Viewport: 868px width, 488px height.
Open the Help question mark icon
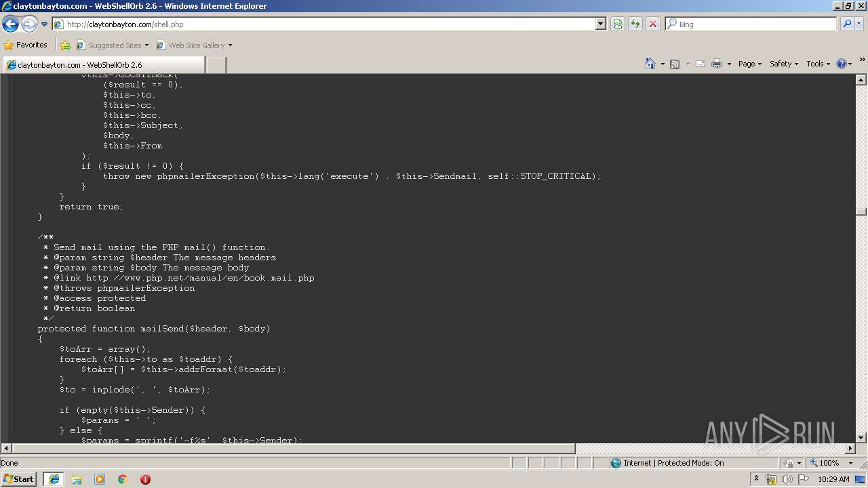(842, 64)
